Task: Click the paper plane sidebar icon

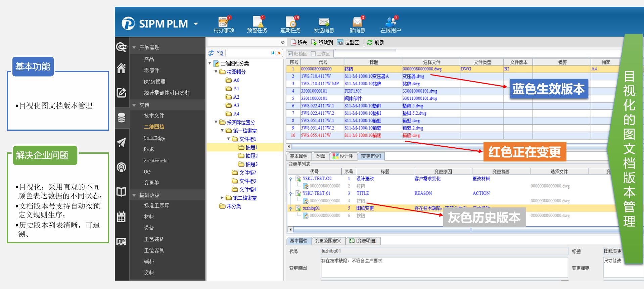Action: [x=121, y=142]
